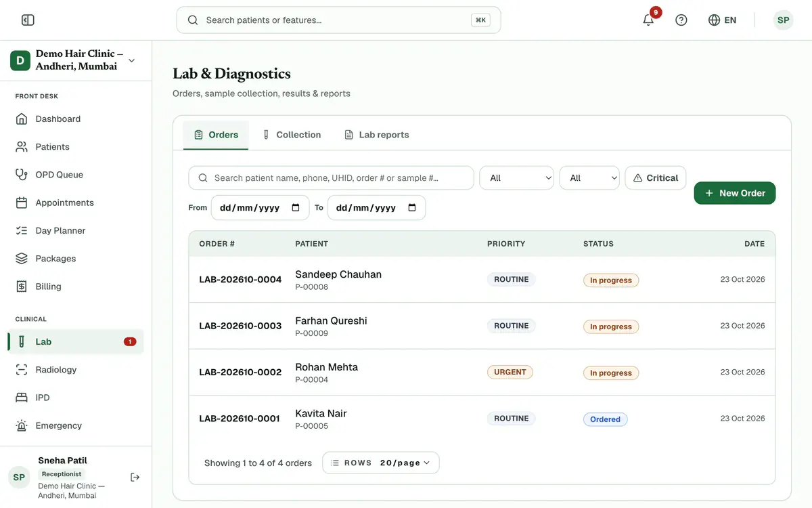The image size is (812, 508).
Task: Open the Rows 20/page dropdown
Action: tap(381, 463)
